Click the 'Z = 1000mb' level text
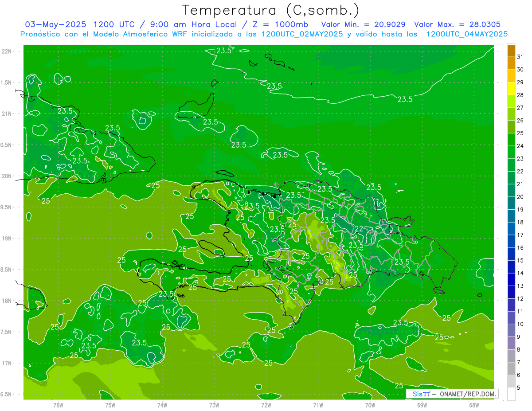 281,24
